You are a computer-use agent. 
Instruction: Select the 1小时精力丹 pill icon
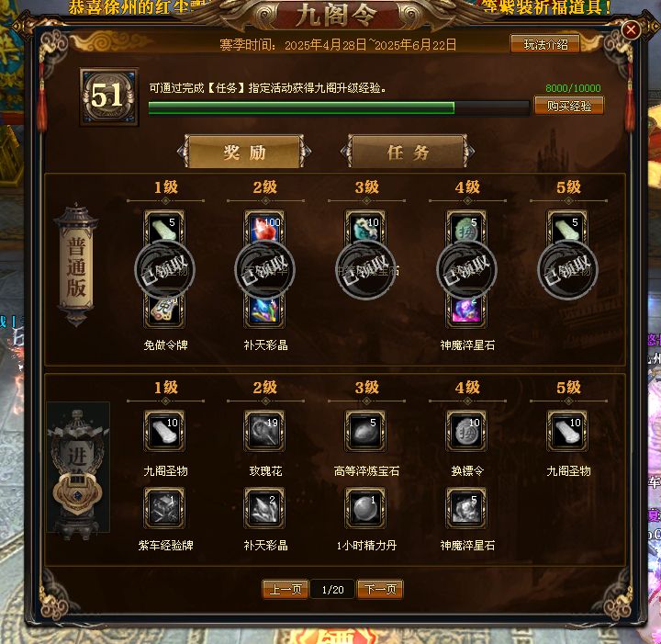coord(365,508)
